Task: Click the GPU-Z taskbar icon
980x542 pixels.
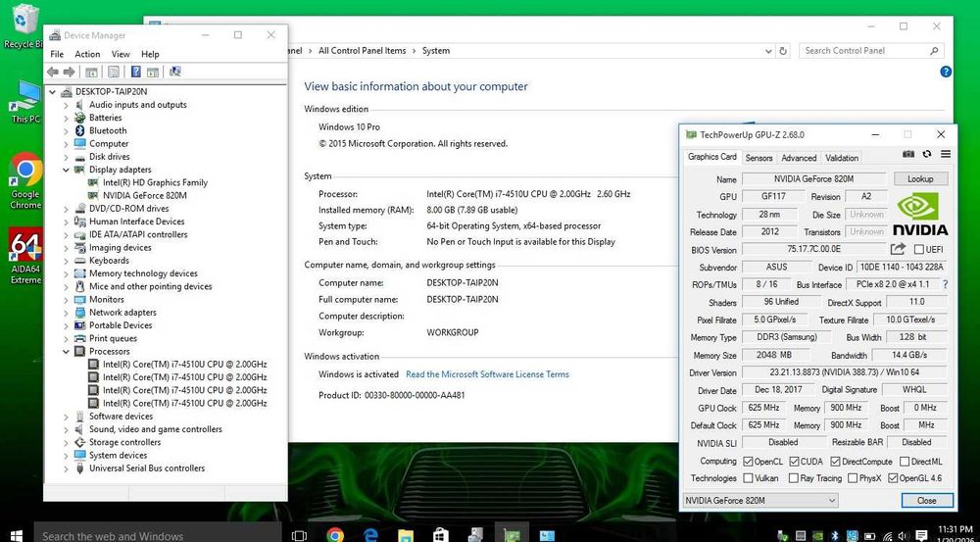Action: (x=512, y=535)
